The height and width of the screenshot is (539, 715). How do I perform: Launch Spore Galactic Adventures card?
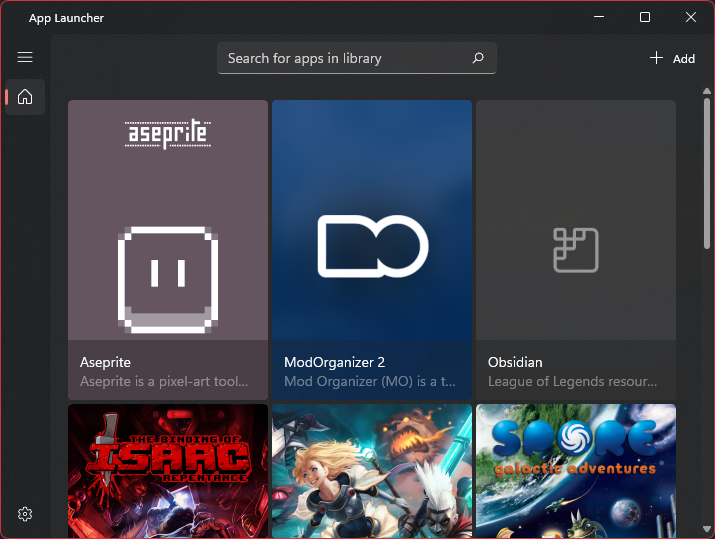576,471
